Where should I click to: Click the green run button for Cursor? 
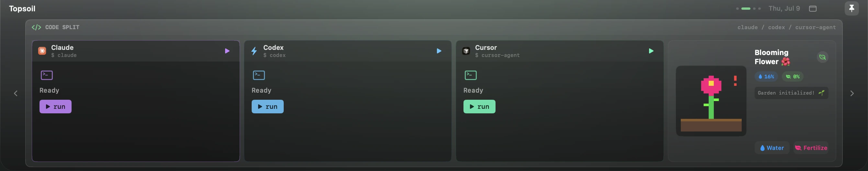(479, 107)
